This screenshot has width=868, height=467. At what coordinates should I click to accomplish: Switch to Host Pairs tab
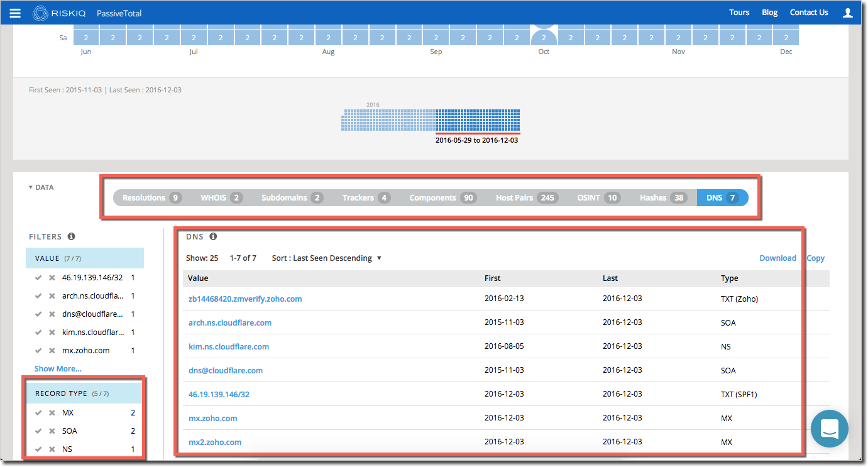(x=527, y=197)
